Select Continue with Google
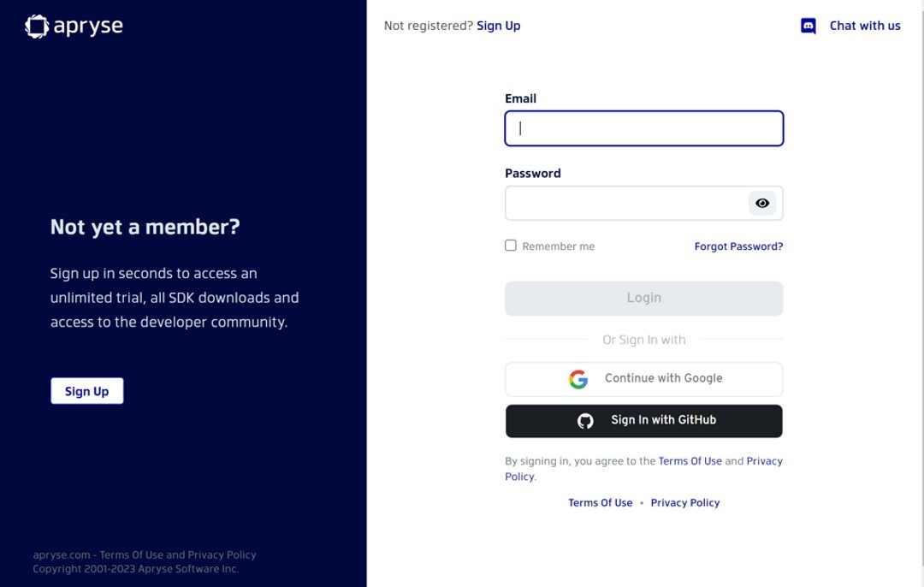Screen dimensions: 924x587 click(643, 378)
